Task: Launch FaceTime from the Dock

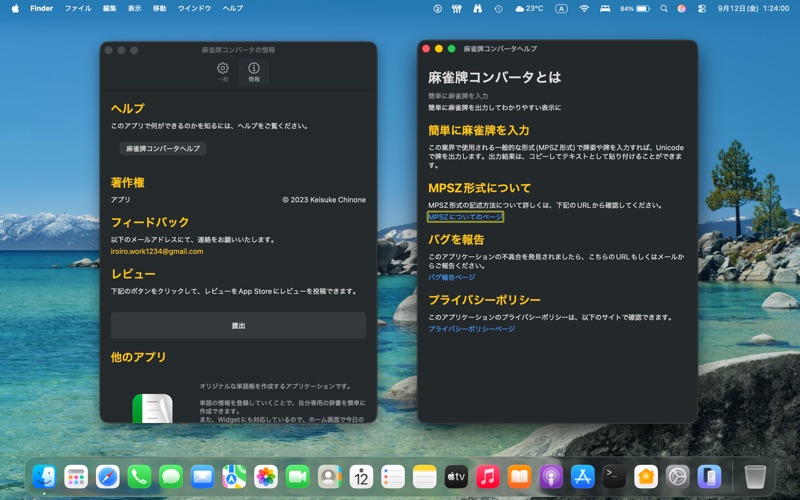Action: pyautogui.click(x=298, y=477)
